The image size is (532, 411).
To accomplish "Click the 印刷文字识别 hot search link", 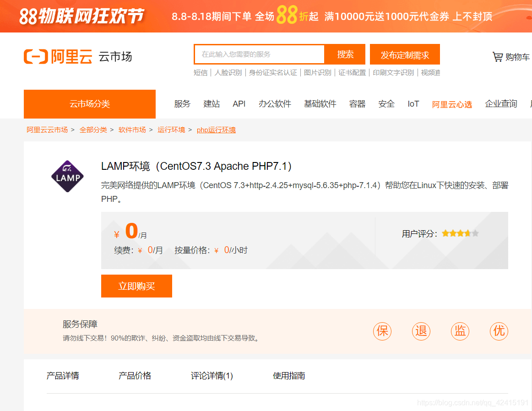I will click(393, 73).
